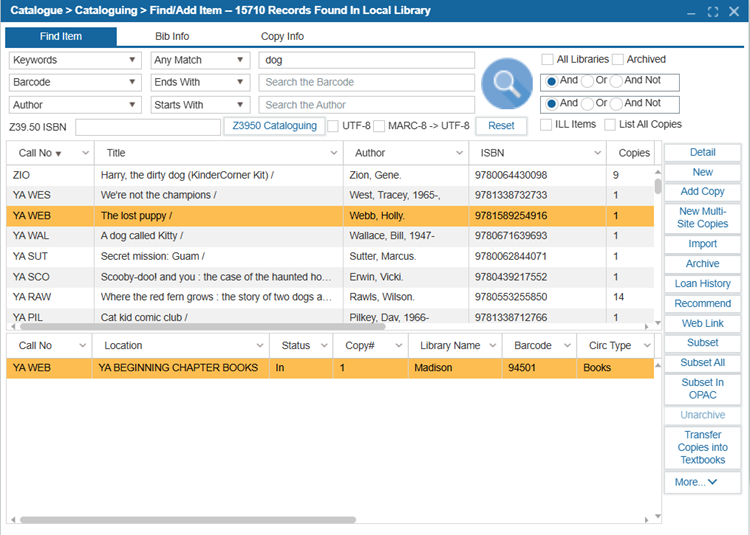750x535 pixels.
Task: Click the Web Link button
Action: tap(702, 324)
